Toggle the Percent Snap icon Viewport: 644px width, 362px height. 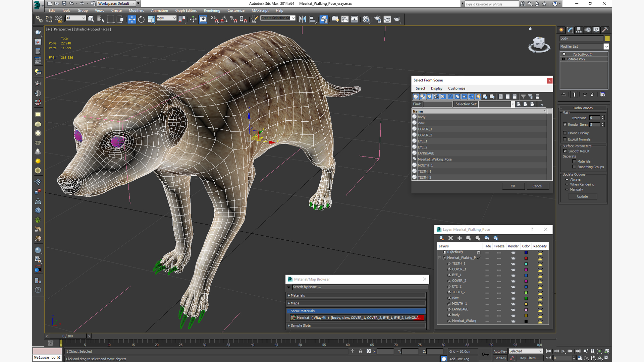coord(234,19)
